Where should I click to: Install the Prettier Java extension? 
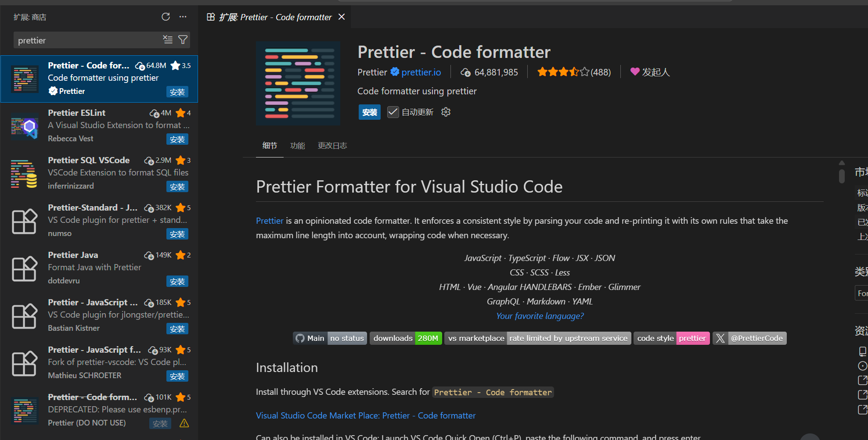pos(177,281)
